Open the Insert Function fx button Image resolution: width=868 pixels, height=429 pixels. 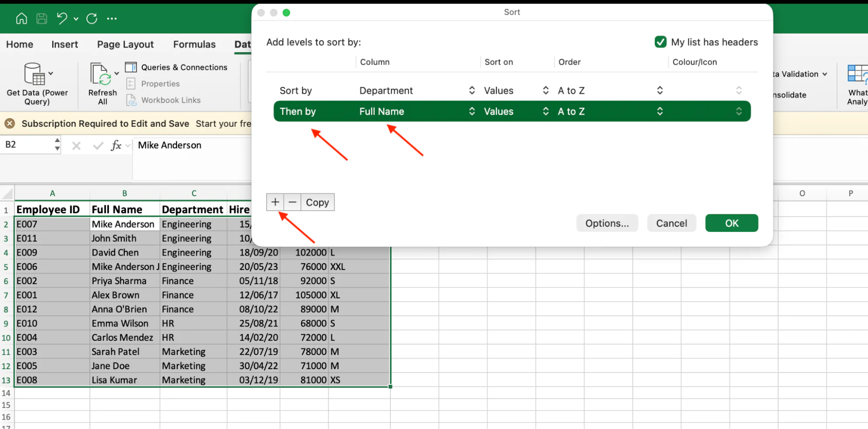(116, 145)
